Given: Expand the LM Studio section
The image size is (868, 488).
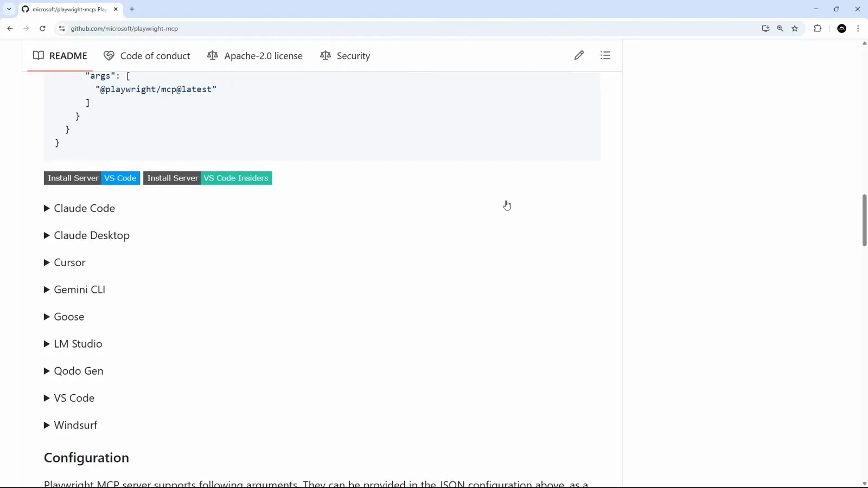Looking at the screenshot, I should 73,344.
